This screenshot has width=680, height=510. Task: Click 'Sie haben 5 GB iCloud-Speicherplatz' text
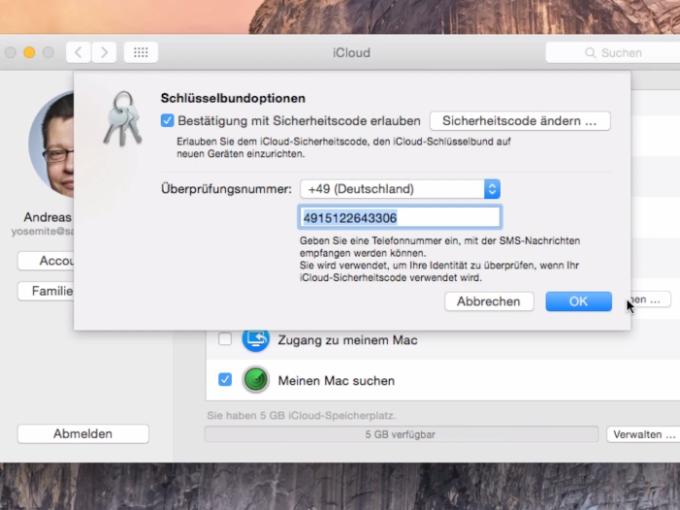pos(301,415)
